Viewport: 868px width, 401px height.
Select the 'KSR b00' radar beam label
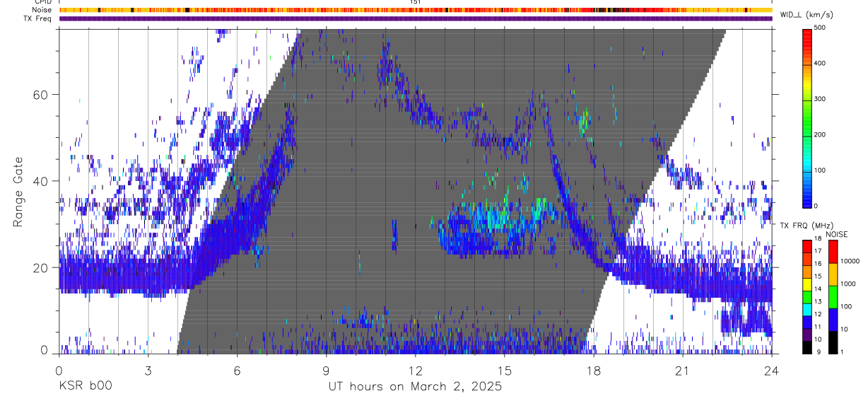point(85,387)
